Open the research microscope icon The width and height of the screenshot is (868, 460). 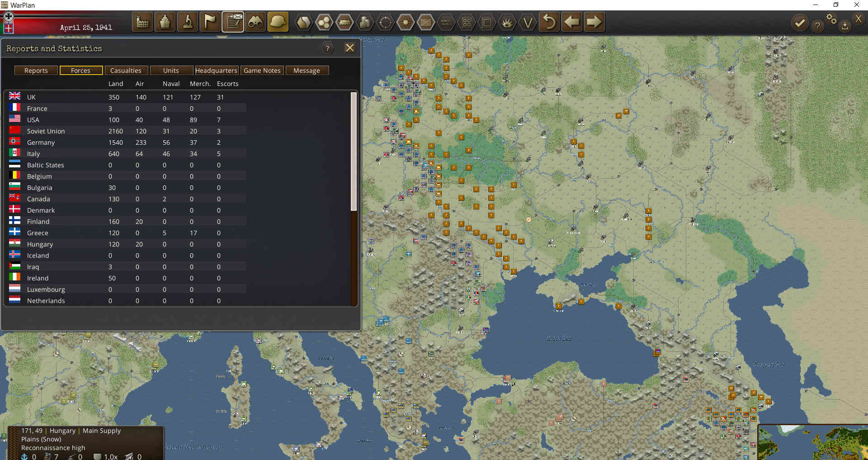point(188,22)
